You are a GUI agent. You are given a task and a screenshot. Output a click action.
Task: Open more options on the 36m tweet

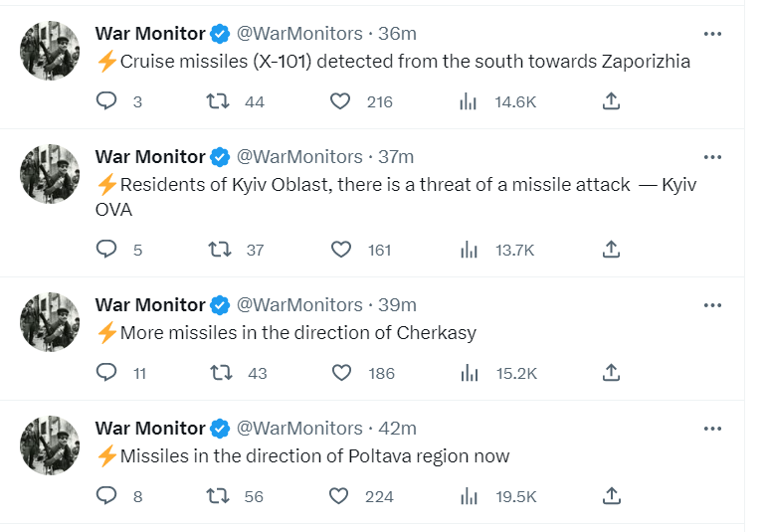[x=712, y=34]
